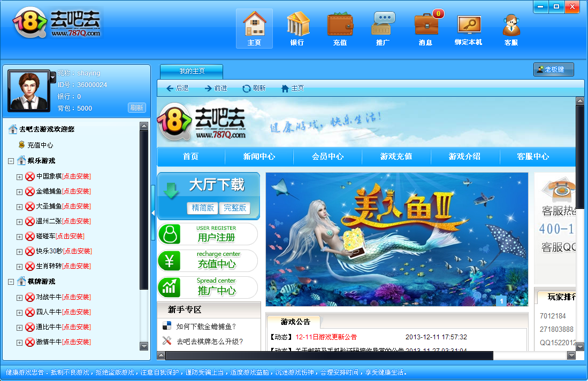The image size is (588, 381).
Task: Reload page with the 刷新 browser button
Action: click(x=254, y=88)
